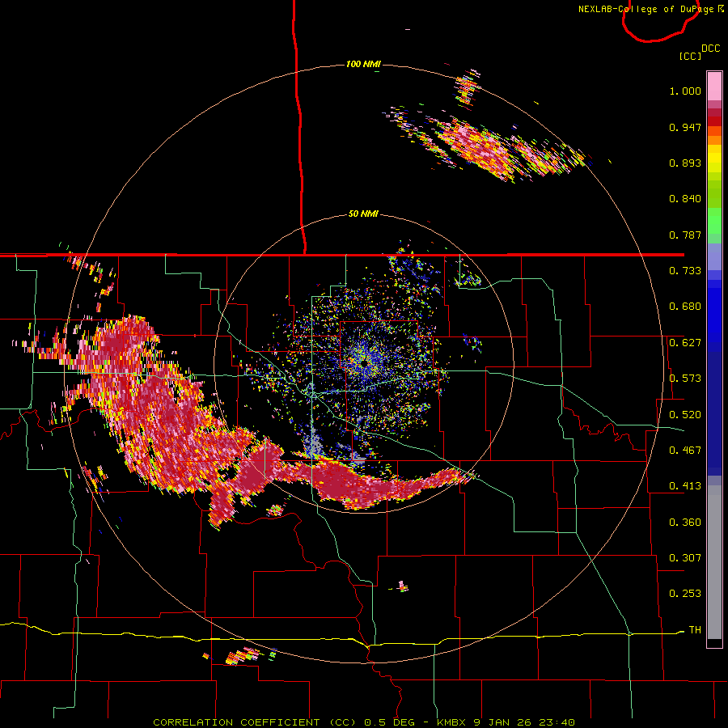Select the 0.573 legend value
The image size is (728, 728).
point(685,379)
